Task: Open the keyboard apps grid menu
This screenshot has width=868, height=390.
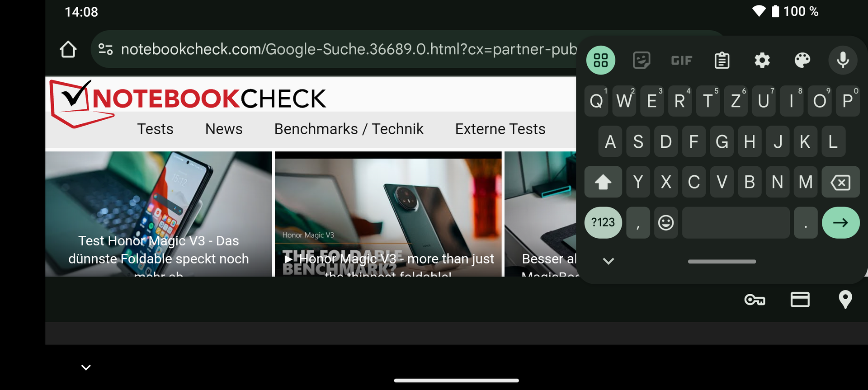Action: pyautogui.click(x=601, y=60)
